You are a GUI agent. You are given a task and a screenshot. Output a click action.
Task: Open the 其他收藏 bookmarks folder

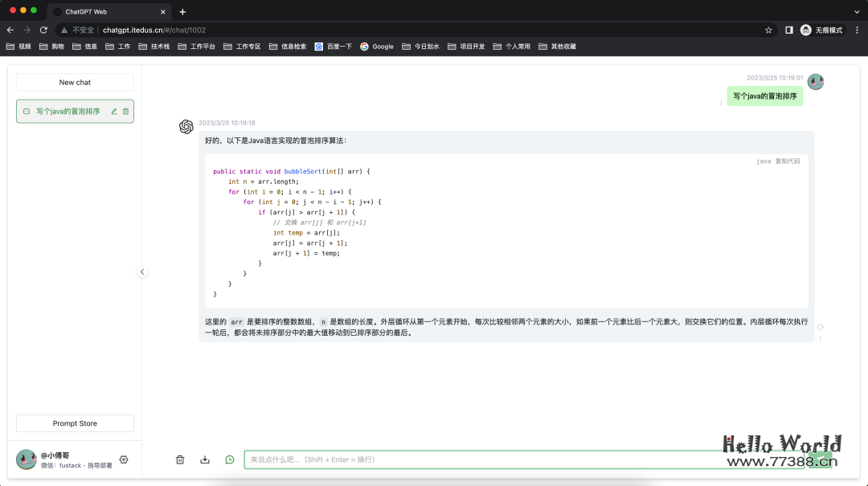pyautogui.click(x=561, y=46)
